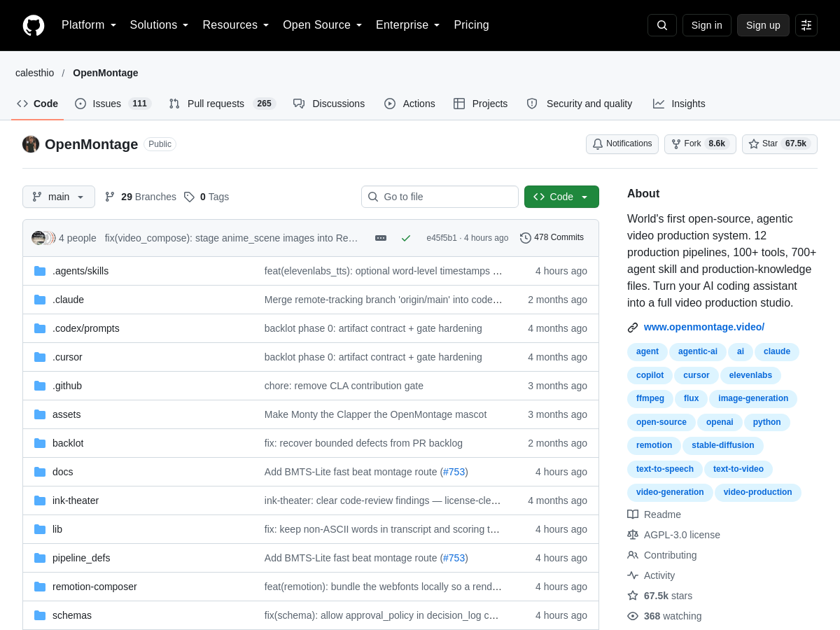Open the .claude folder icon
Image resolution: width=840 pixels, height=630 pixels.
coord(40,300)
